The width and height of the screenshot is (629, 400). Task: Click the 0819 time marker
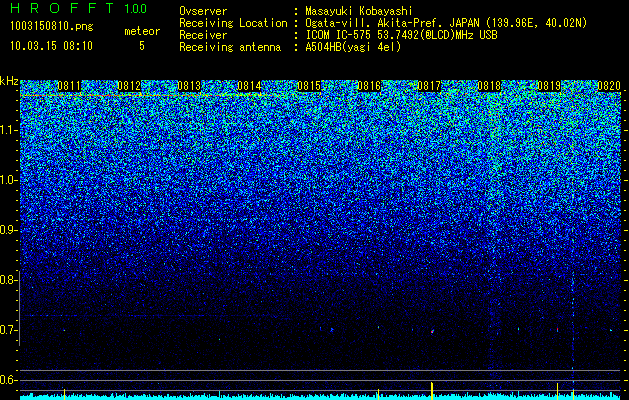point(549,86)
